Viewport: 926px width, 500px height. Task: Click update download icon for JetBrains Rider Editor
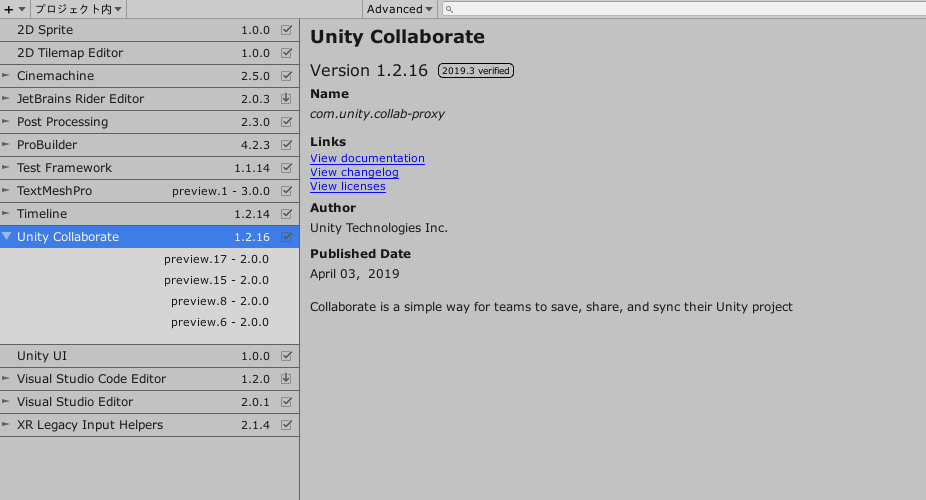(286, 99)
